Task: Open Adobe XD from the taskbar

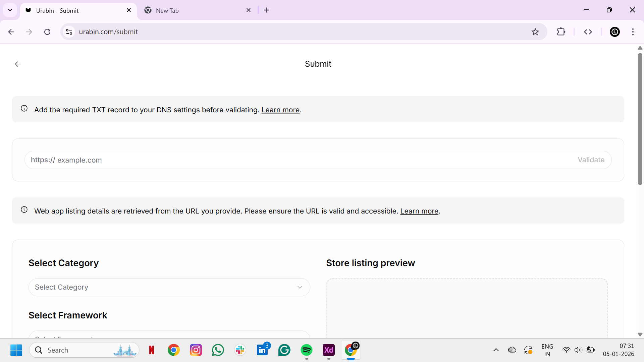Action: click(x=328, y=350)
